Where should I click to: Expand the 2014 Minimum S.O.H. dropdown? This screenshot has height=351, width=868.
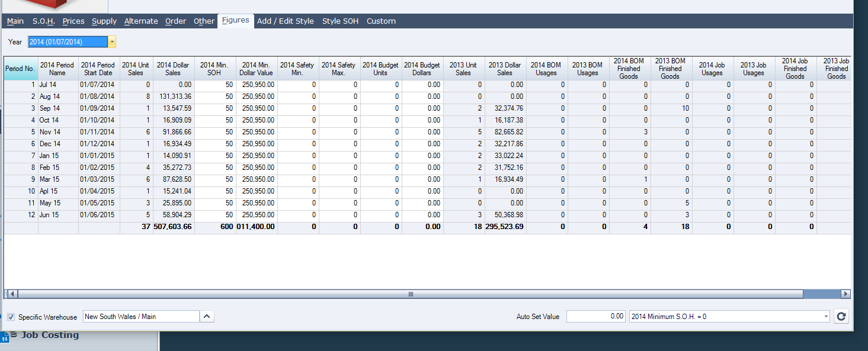point(826,317)
